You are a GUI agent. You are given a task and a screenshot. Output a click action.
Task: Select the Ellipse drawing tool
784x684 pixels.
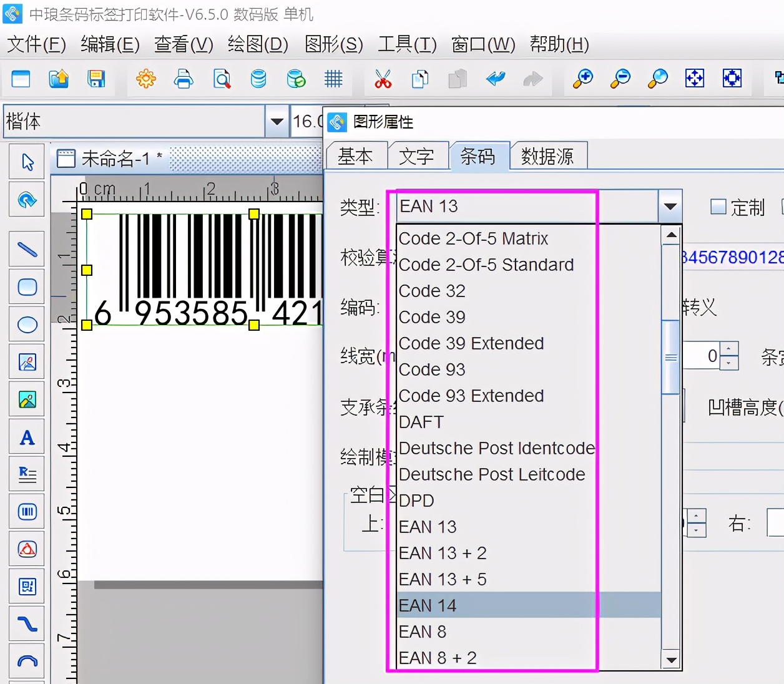click(27, 325)
